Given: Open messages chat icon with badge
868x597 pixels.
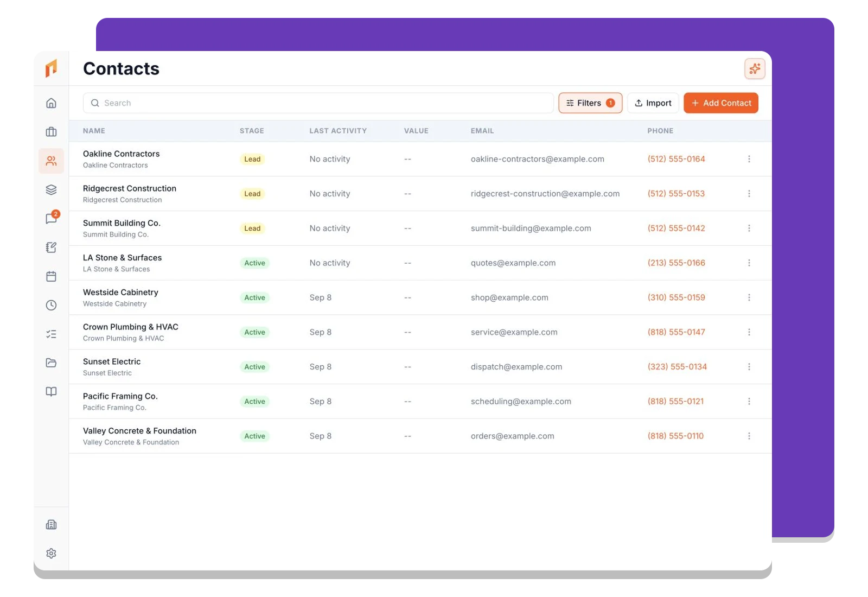Looking at the screenshot, I should [x=52, y=218].
